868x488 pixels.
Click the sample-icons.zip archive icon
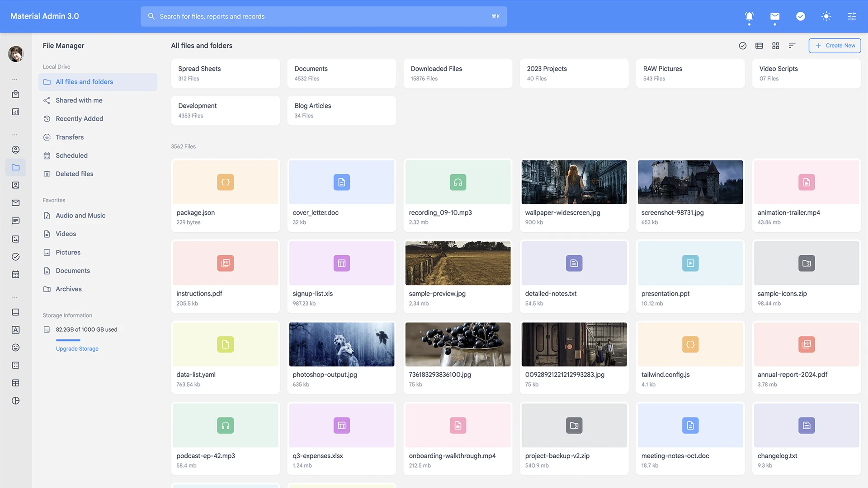[x=807, y=263]
